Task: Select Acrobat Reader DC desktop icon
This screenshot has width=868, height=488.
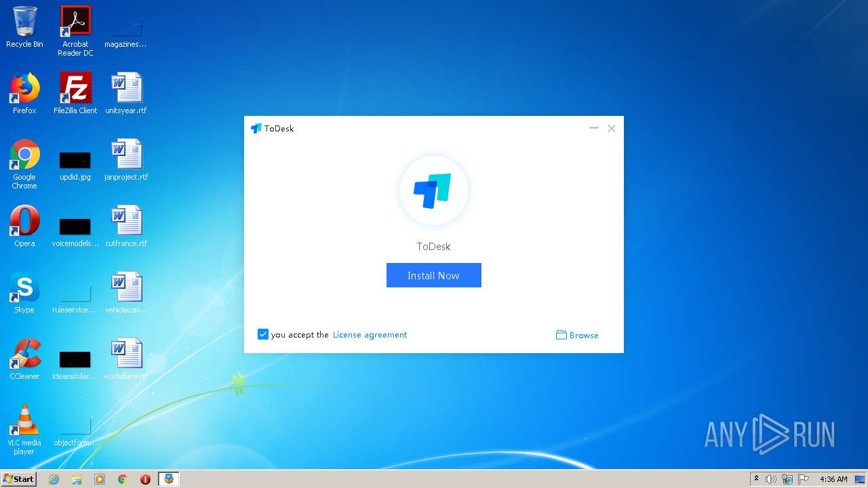Action: click(x=75, y=31)
